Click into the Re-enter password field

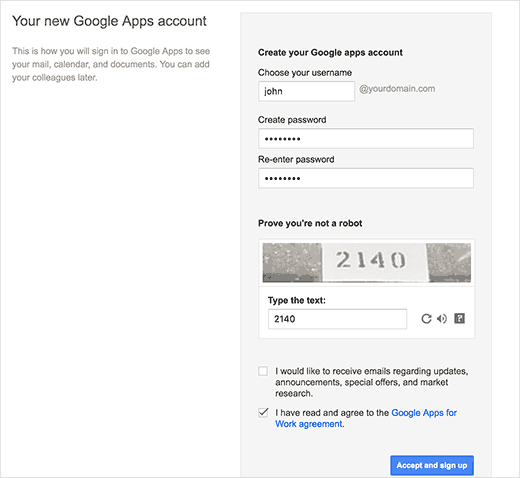[366, 178]
